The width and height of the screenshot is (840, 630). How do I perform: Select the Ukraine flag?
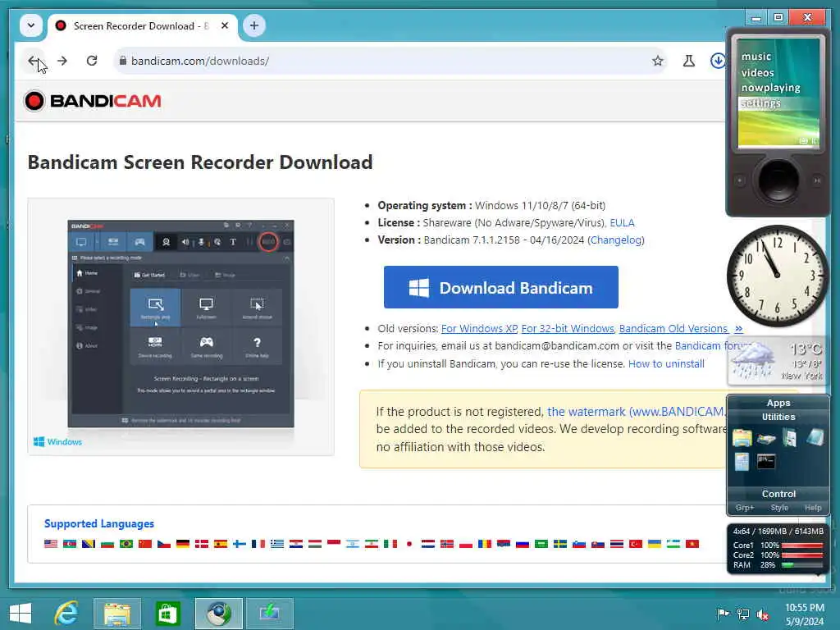tap(655, 544)
